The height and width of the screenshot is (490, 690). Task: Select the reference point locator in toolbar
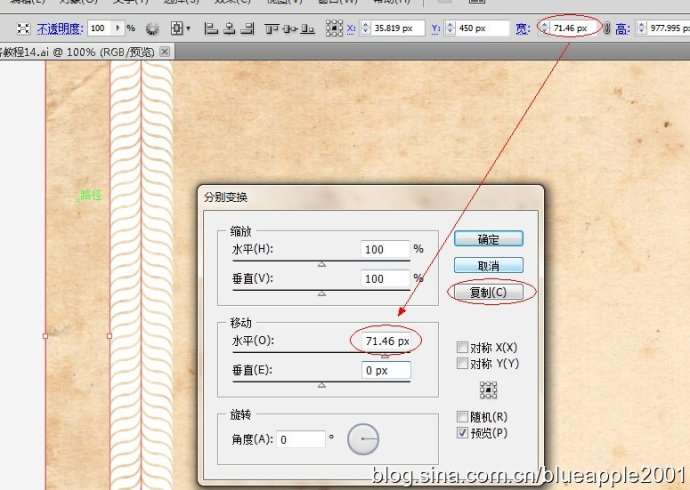(334, 28)
